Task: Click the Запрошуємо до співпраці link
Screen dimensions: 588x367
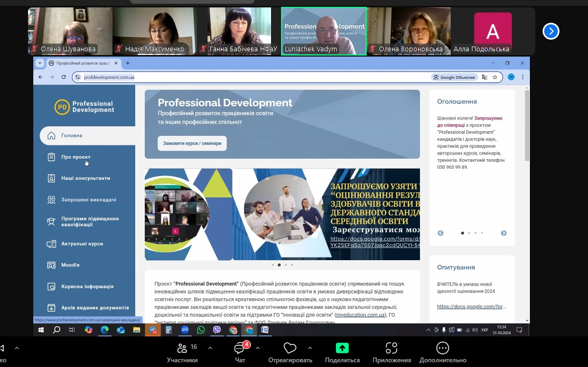Action: 470,122
